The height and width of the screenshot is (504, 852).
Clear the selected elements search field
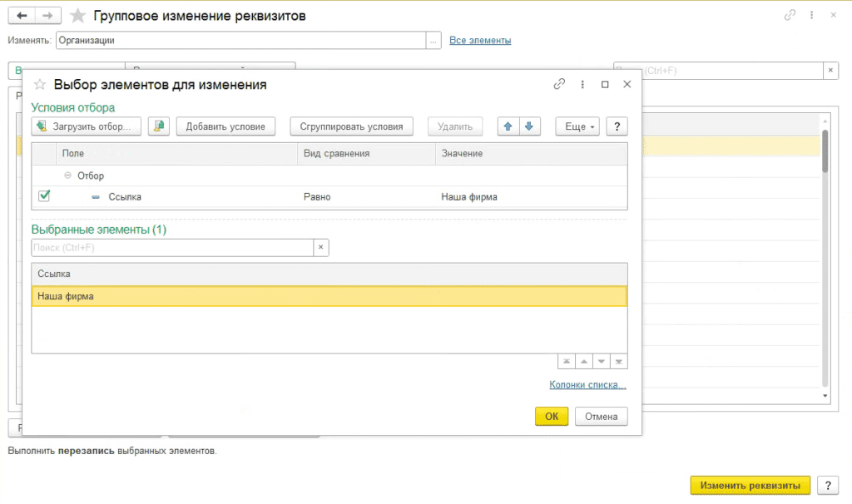[321, 248]
